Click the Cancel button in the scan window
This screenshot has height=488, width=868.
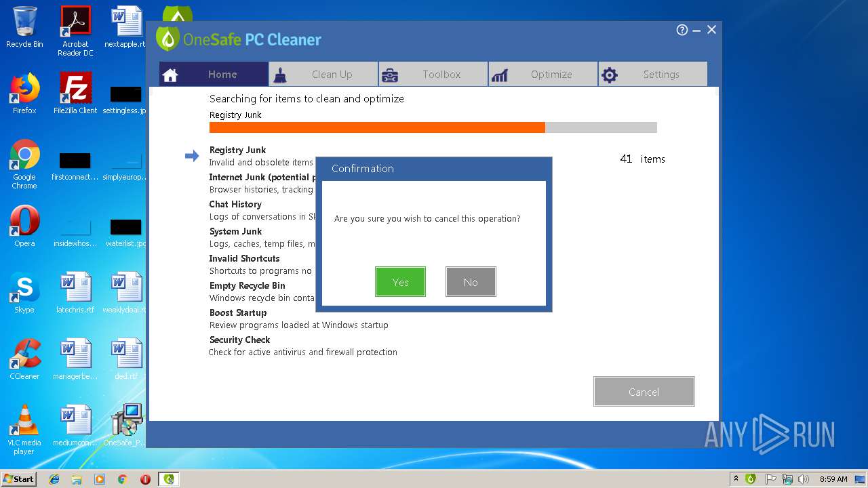pyautogui.click(x=644, y=392)
